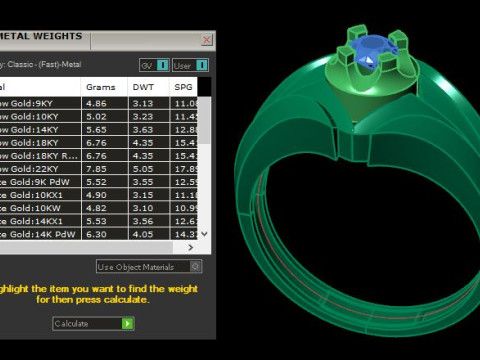Click the 5.65 grams value
480x360 pixels.
click(x=96, y=130)
